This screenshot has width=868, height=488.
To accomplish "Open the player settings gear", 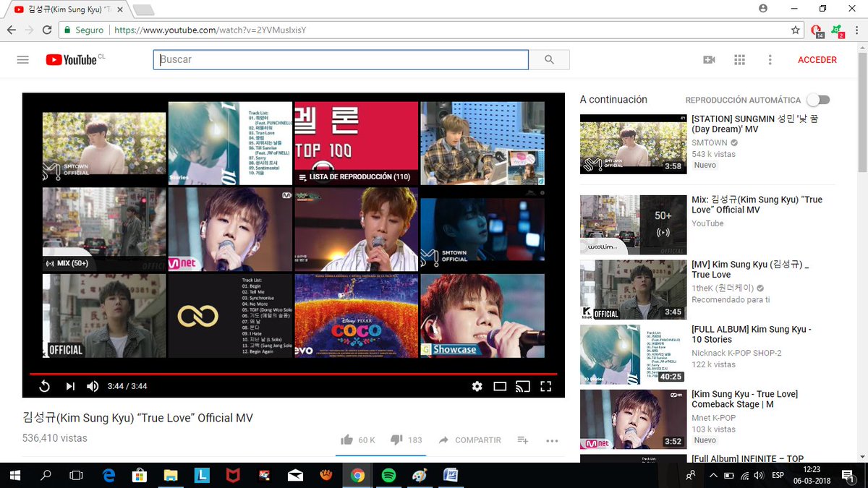I will 477,386.
